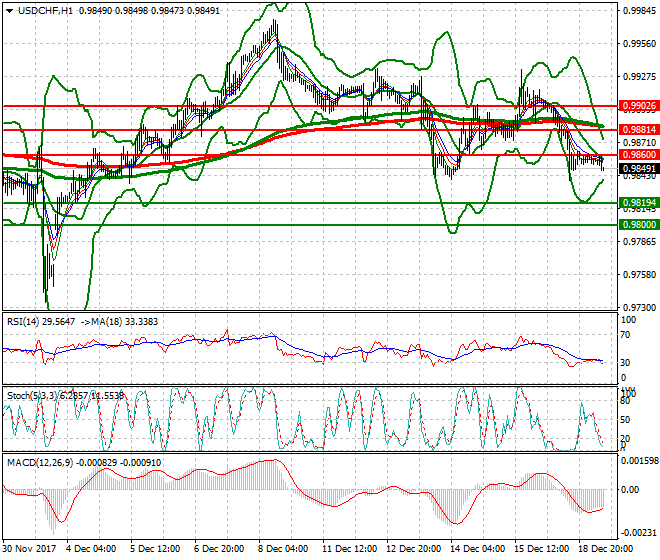Screen dimensions: 660x560
Task: Open the chart menu triangle beside USDCHF,H1
Action: click(x=9, y=11)
